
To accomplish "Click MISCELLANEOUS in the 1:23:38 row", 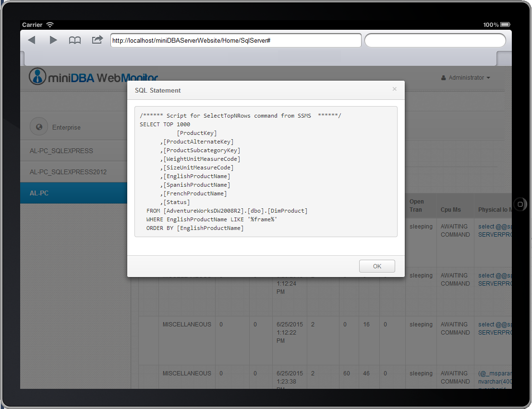I will (x=187, y=373).
